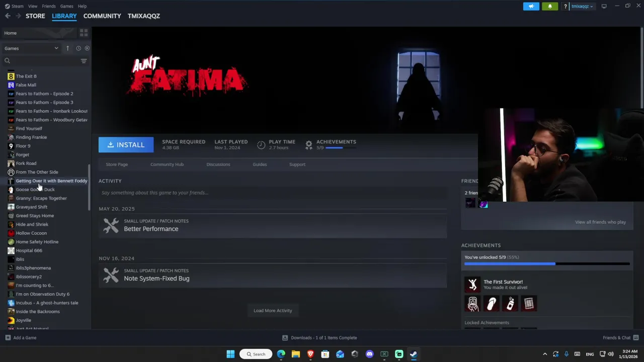Open the Store Page link

[x=117, y=164]
